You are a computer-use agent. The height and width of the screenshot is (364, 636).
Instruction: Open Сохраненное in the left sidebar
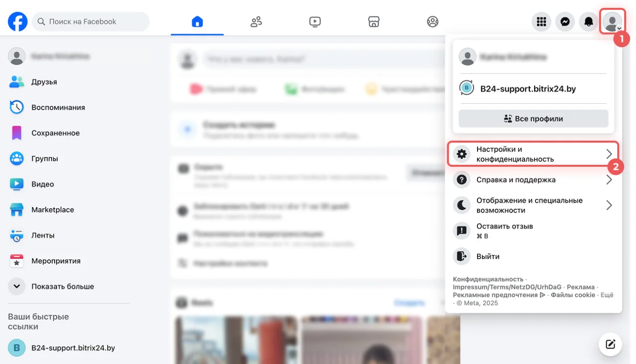55,133
